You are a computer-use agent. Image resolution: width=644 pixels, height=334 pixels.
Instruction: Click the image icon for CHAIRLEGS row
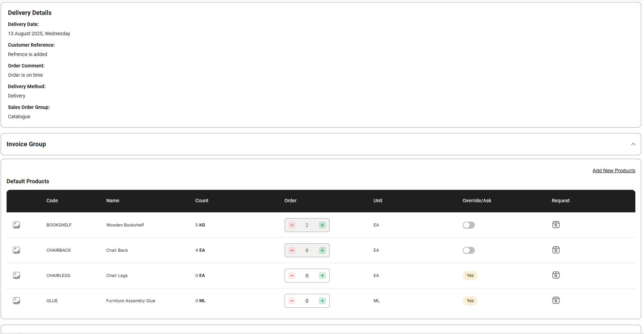point(16,276)
